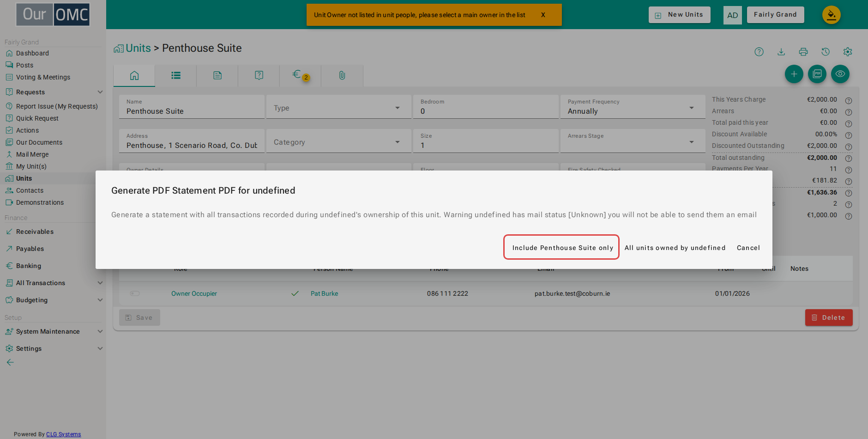Viewport: 868px width, 439px height.
Task: Cancel the PDF statement dialog
Action: coord(748,248)
